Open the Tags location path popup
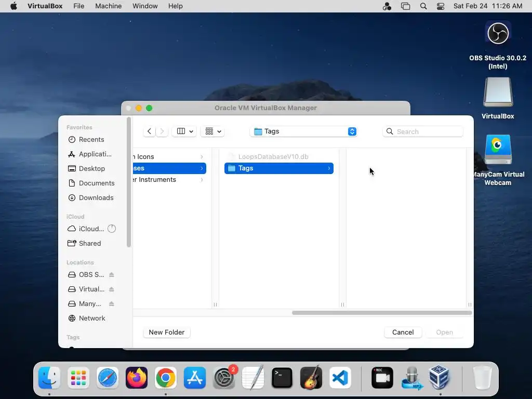532x399 pixels. pos(303,131)
